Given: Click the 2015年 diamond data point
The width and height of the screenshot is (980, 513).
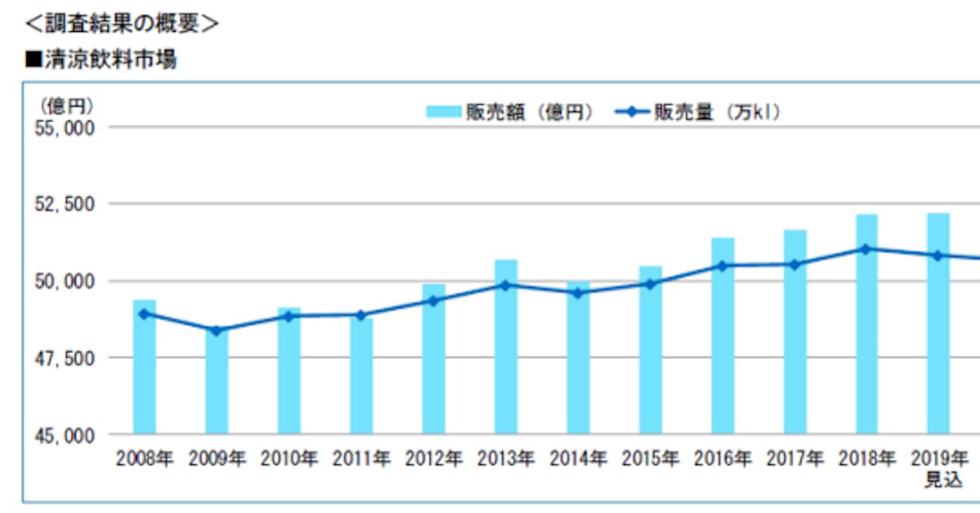Looking at the screenshot, I should click(x=650, y=284).
